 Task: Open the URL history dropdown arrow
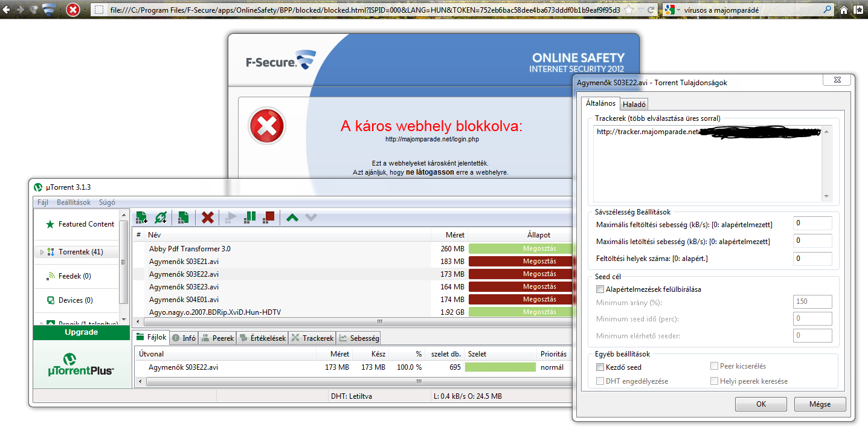click(x=640, y=10)
